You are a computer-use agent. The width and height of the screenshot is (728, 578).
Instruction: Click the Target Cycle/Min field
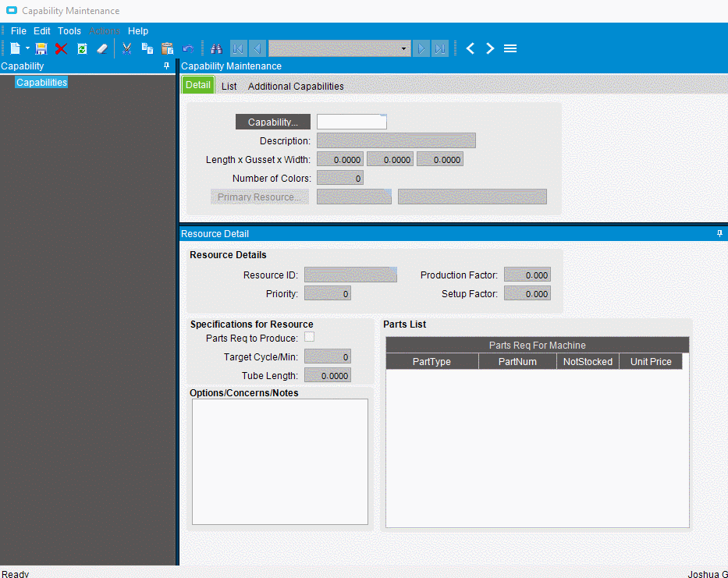(x=328, y=356)
